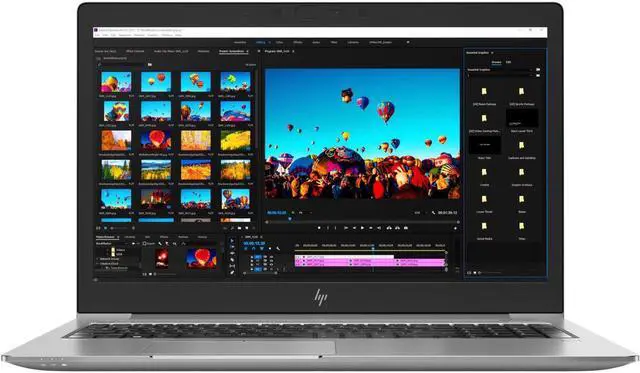Select the Selection tool in timeline toolbar

(x=232, y=240)
